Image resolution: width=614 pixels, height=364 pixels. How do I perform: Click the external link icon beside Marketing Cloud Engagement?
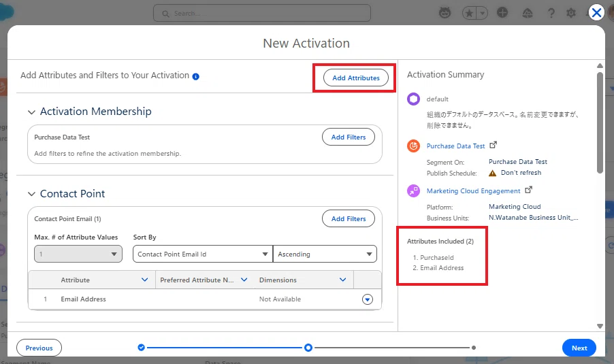[x=528, y=190]
